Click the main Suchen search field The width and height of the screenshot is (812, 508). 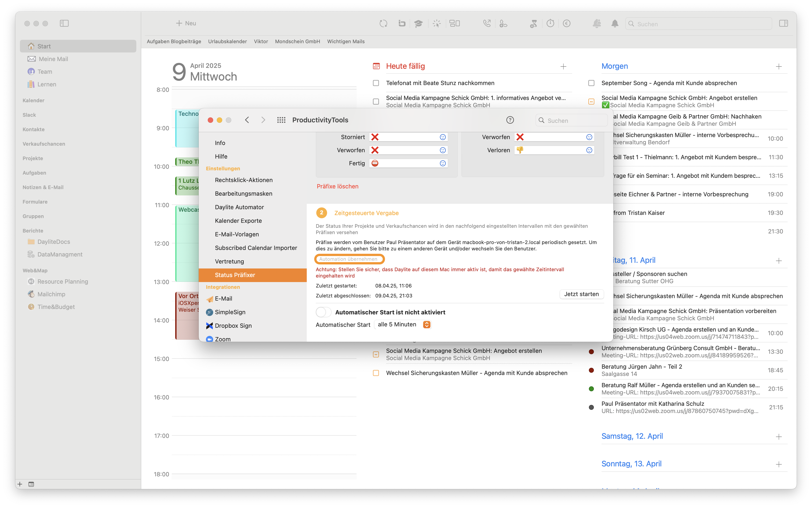point(698,24)
